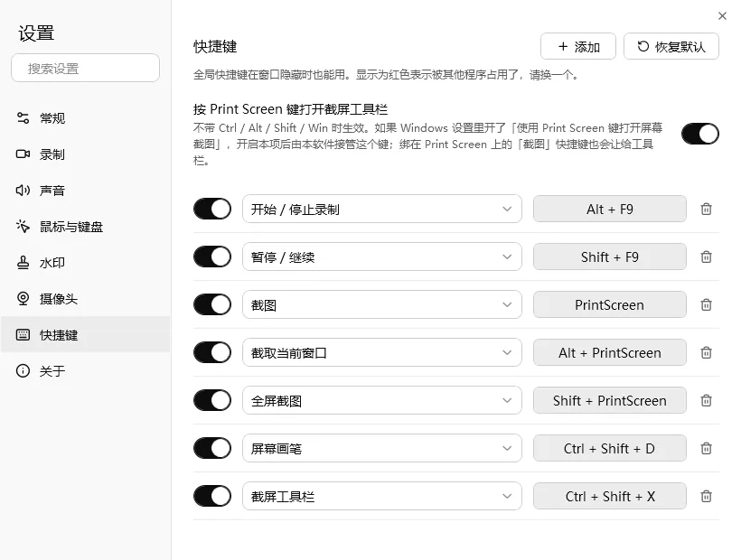Close the settings window
The image size is (741, 560).
point(722,16)
